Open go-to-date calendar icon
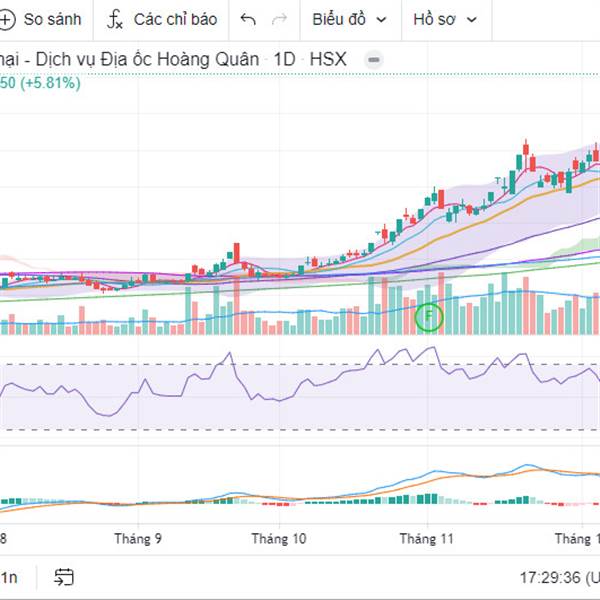Viewport: 600px width, 600px height. pos(64,577)
